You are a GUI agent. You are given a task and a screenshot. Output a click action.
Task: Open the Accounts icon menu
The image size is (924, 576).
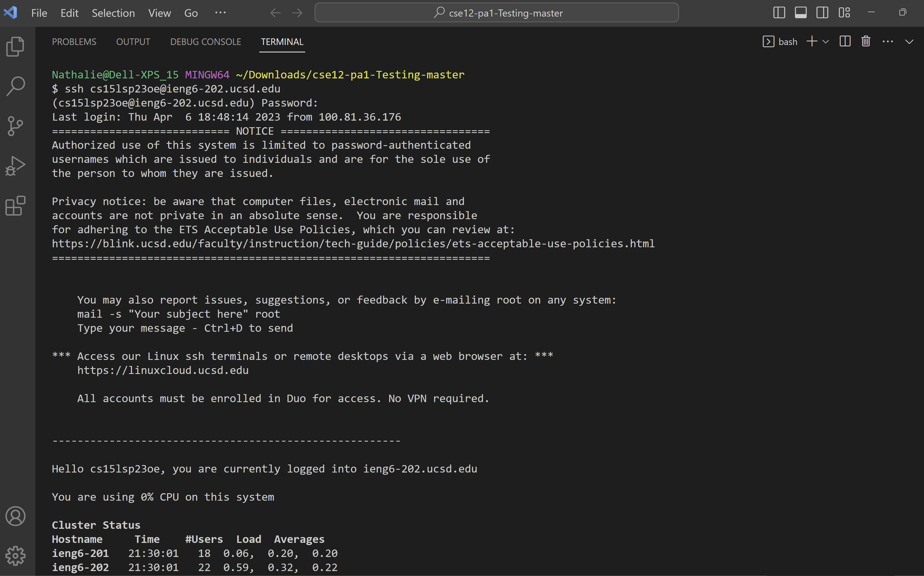16,516
